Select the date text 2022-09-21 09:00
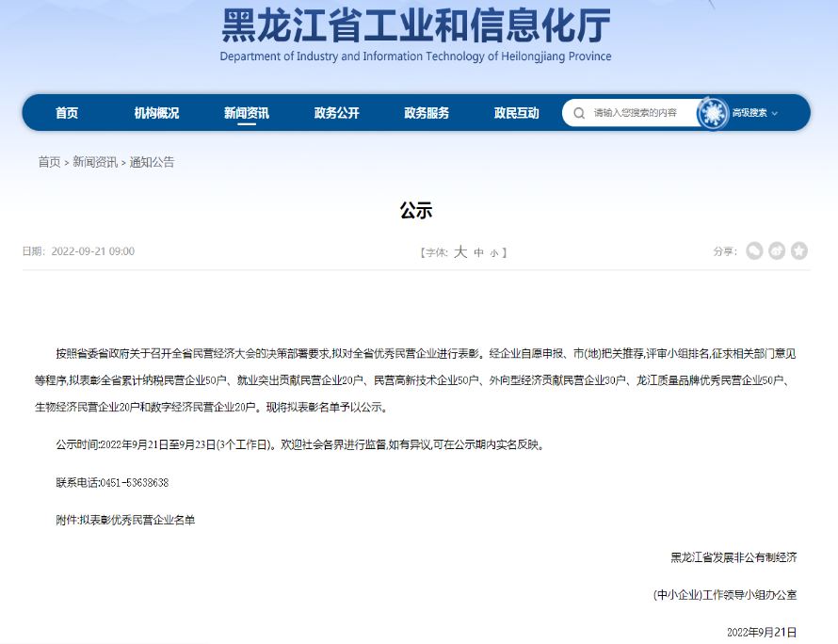The height and width of the screenshot is (644, 838). tap(93, 251)
